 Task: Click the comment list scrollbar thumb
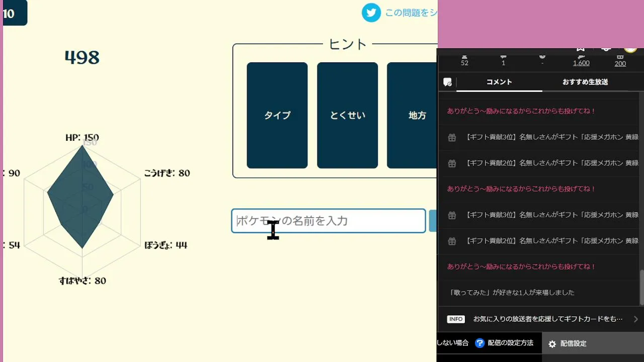tap(641, 288)
